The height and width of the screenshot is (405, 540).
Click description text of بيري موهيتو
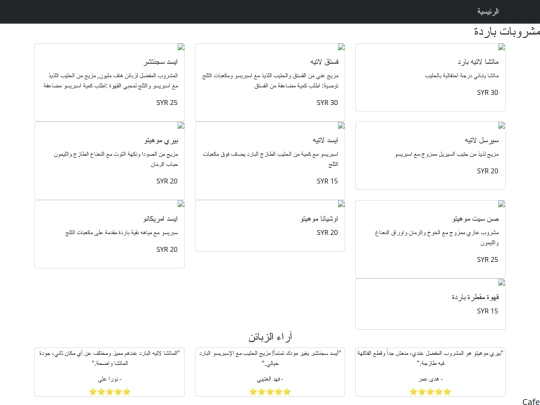click(116, 159)
